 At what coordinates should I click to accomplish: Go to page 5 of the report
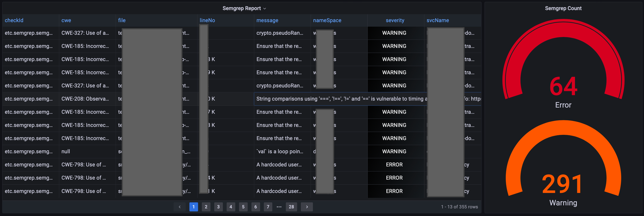pos(243,207)
